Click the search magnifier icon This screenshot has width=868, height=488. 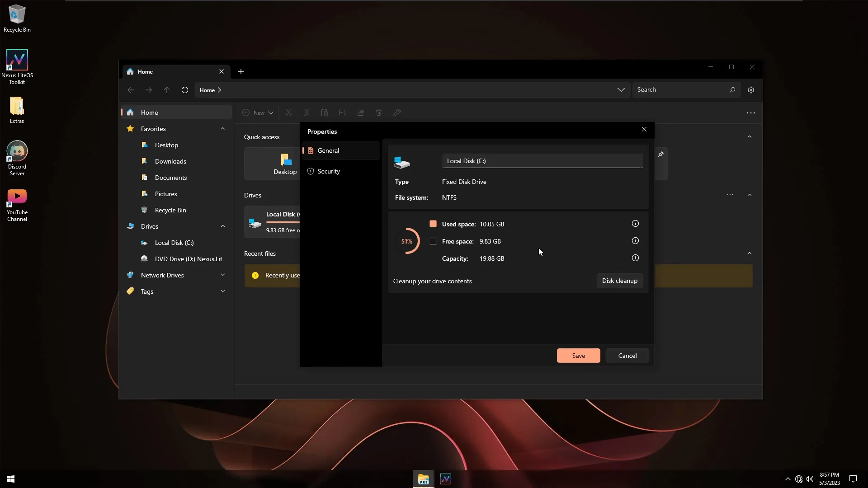click(x=732, y=90)
